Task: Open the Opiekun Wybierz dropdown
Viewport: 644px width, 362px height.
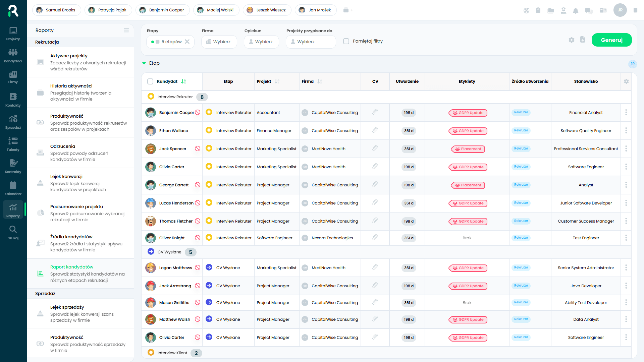Action: (x=261, y=42)
